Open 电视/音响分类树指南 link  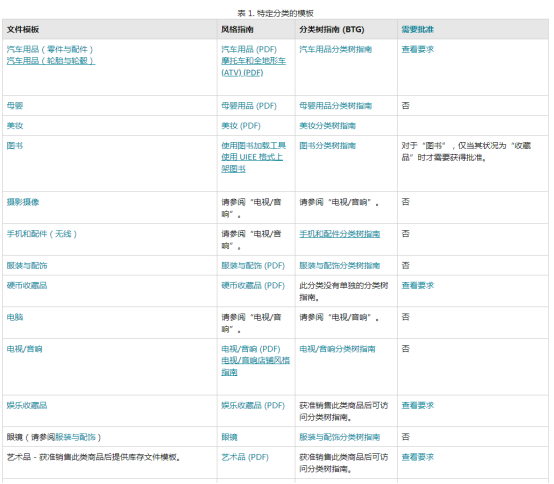pyautogui.click(x=337, y=349)
